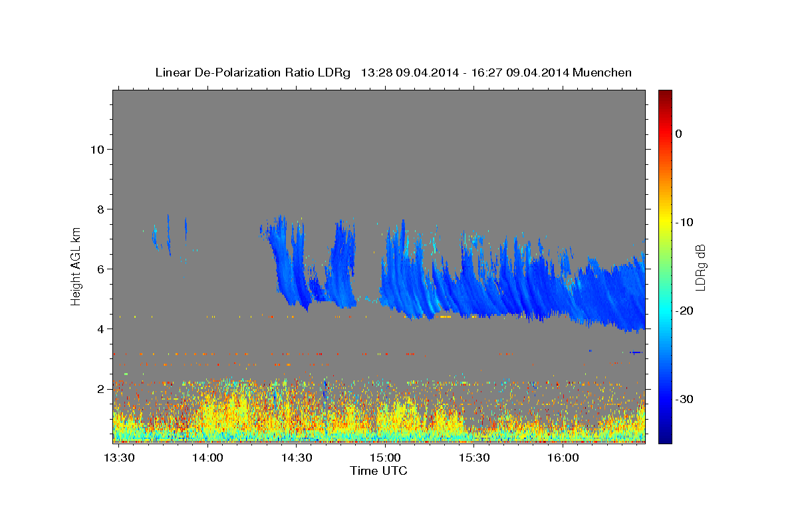Screen dimensions: 798x532
Task: Click the 'LDRg dB' colorbar title
Action: (x=700, y=267)
